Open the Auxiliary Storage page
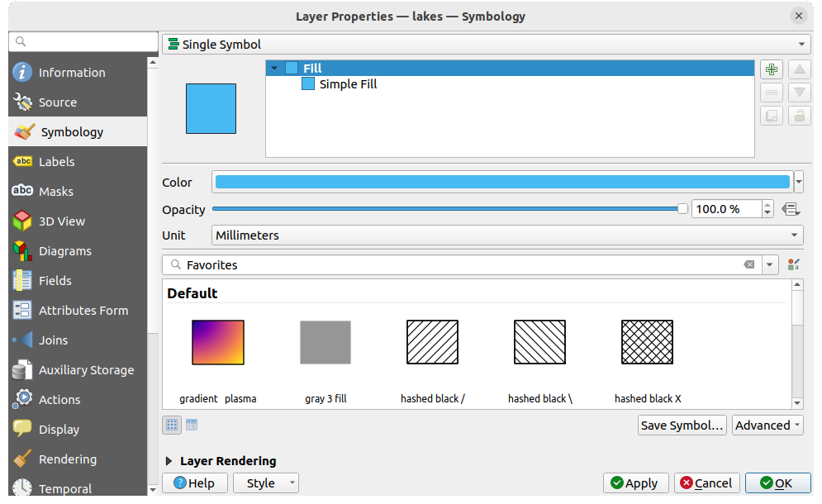The image size is (822, 504). tap(86, 370)
